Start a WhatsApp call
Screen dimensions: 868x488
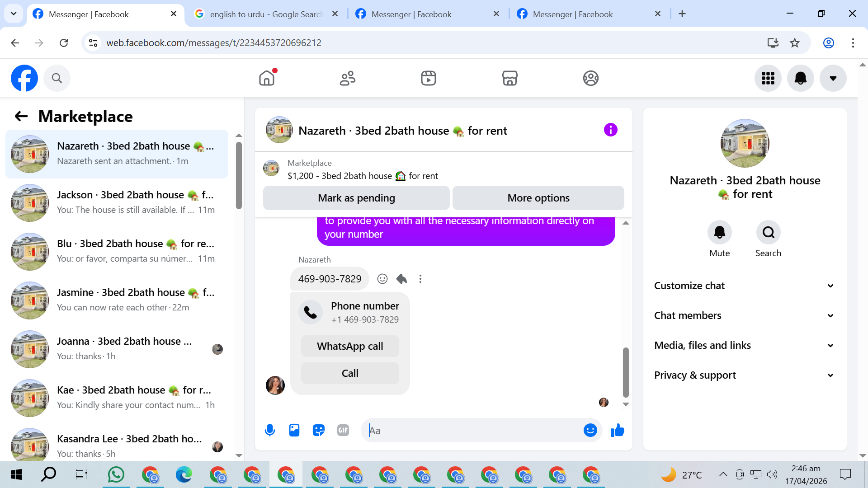pyautogui.click(x=350, y=346)
